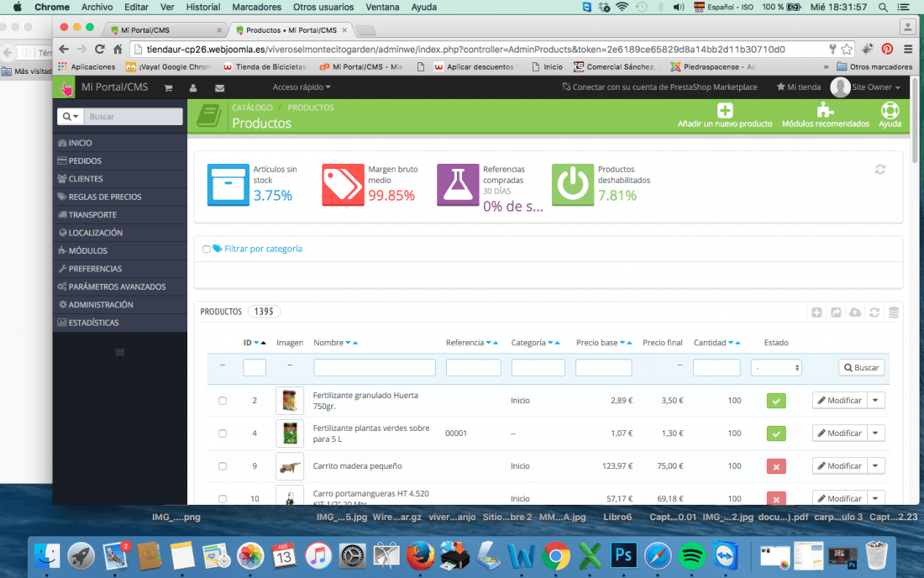Click Modificar for Fertilizante granulado Huerta

click(840, 401)
